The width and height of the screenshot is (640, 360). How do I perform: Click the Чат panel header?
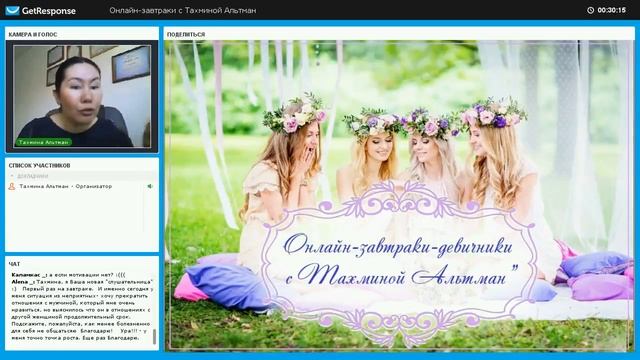click(x=14, y=264)
